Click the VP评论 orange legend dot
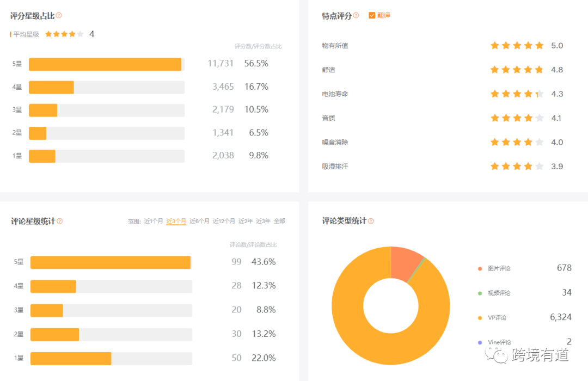This screenshot has width=588, height=381. coord(480,317)
